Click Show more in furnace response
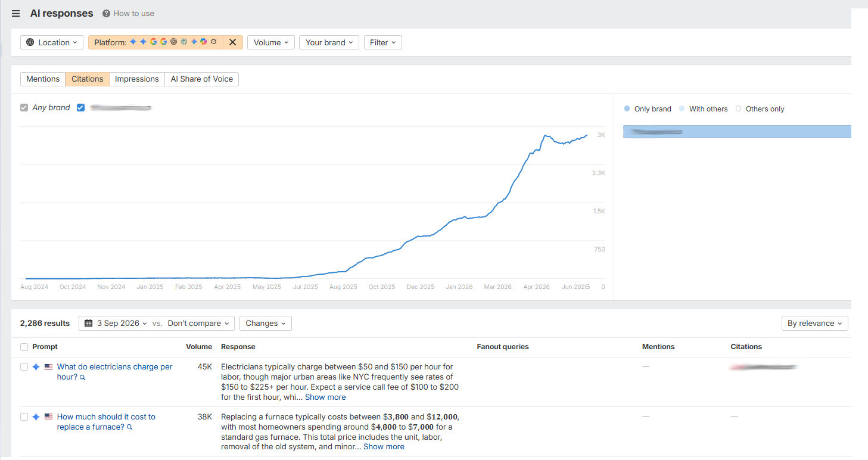This screenshot has height=460, width=868. tap(384, 446)
